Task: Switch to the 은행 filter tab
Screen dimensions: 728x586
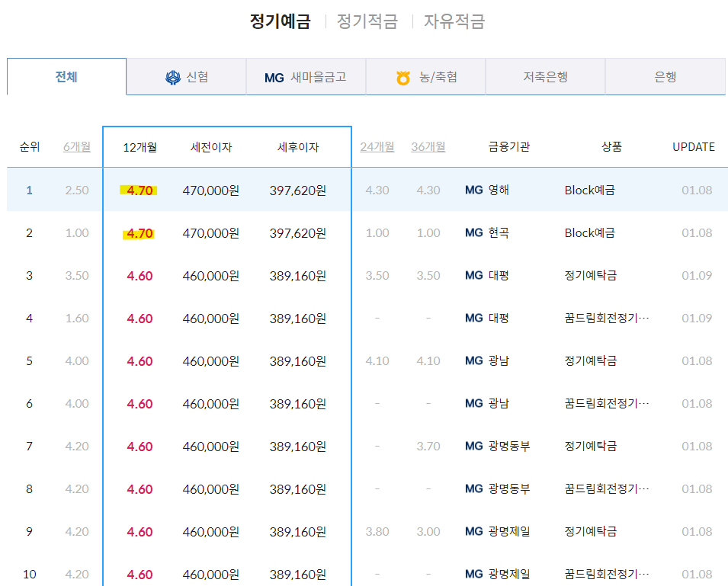Action: point(665,76)
